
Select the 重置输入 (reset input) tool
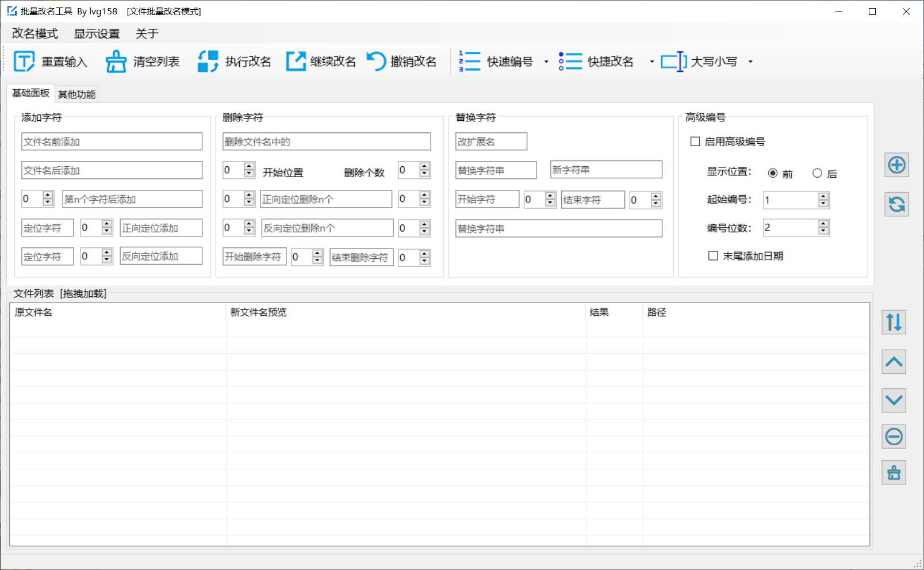(x=51, y=61)
